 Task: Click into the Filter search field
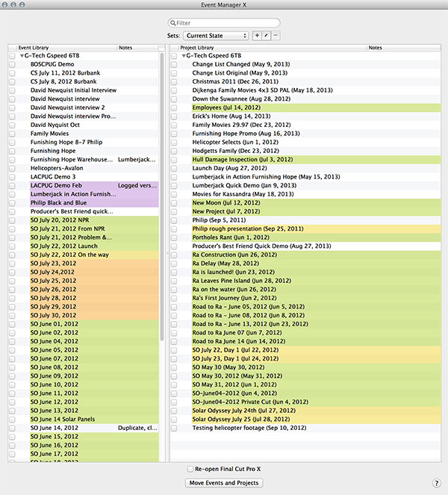coord(224,22)
